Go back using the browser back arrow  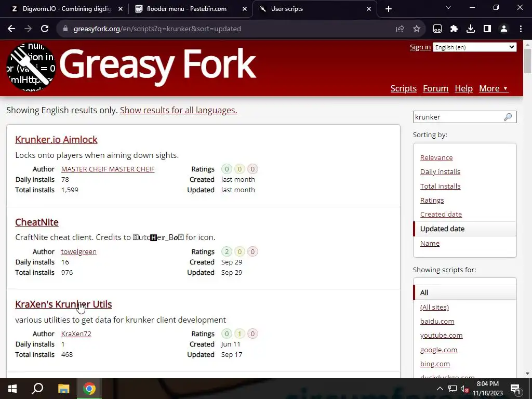(x=11, y=29)
